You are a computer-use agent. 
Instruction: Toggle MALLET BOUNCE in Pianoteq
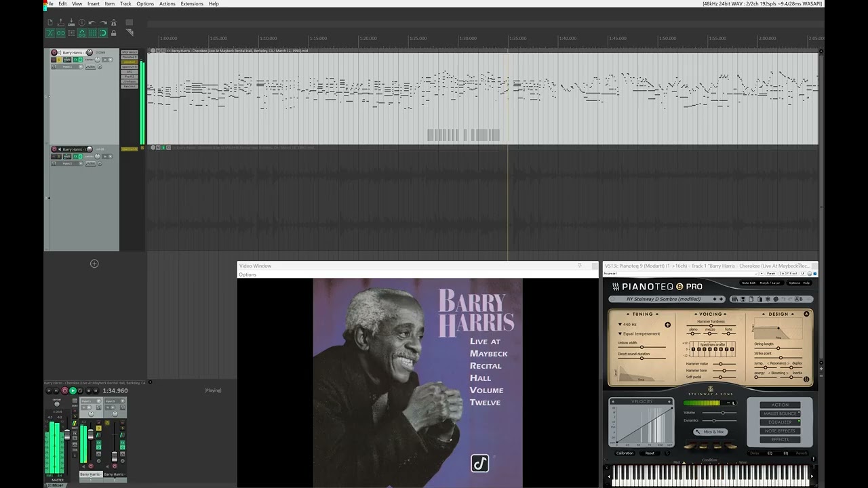(x=780, y=413)
